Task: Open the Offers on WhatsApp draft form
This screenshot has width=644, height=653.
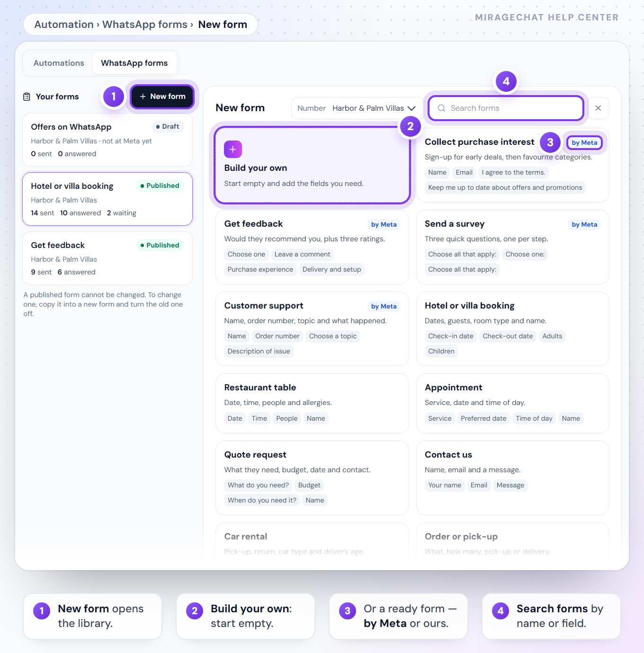Action: [x=107, y=140]
